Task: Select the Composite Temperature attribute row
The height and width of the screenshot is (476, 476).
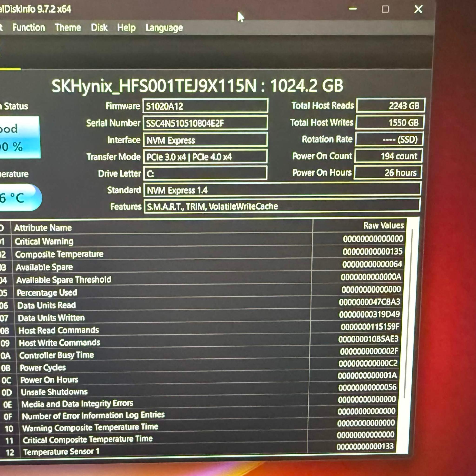Action: [x=202, y=253]
